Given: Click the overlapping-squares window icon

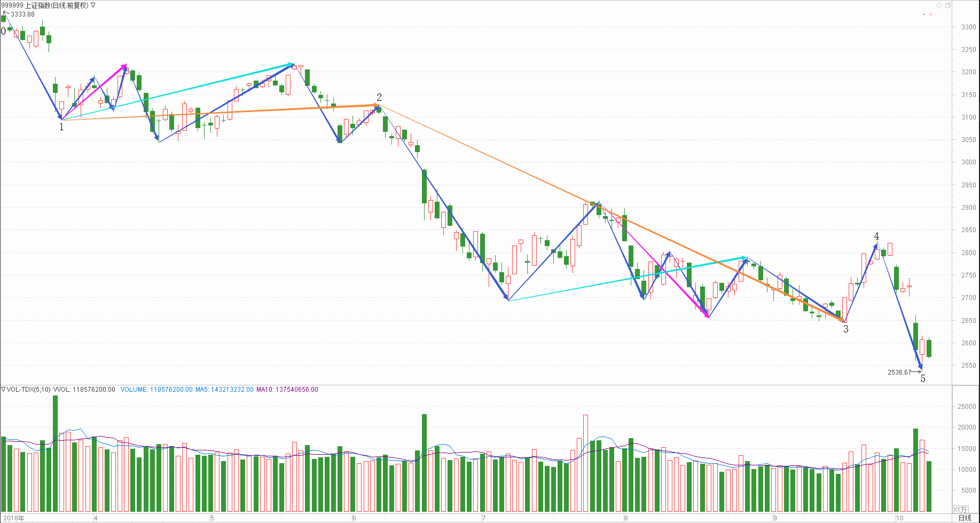Looking at the screenshot, I should coord(947,5).
